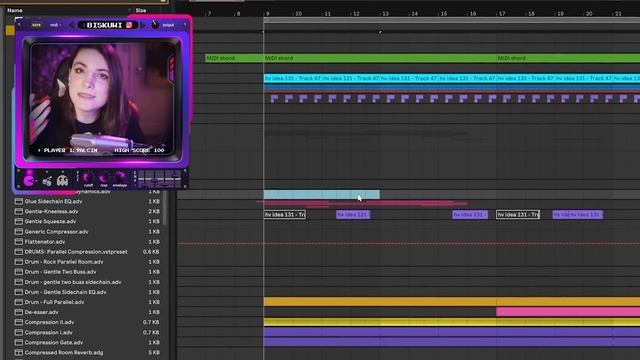Click the ghost icon in the BISKUWI overlay
This screenshot has width=640, height=360.
click(x=62, y=180)
